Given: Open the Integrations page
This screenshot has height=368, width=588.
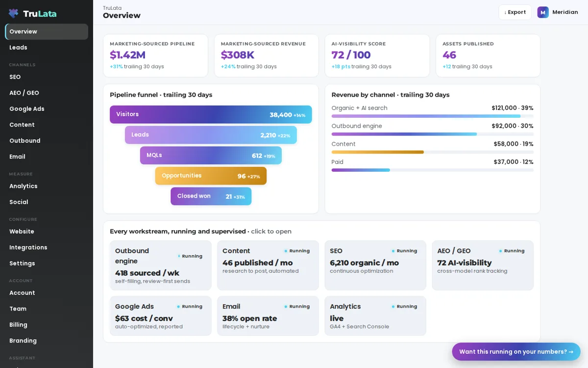Looking at the screenshot, I should [x=47, y=247].
